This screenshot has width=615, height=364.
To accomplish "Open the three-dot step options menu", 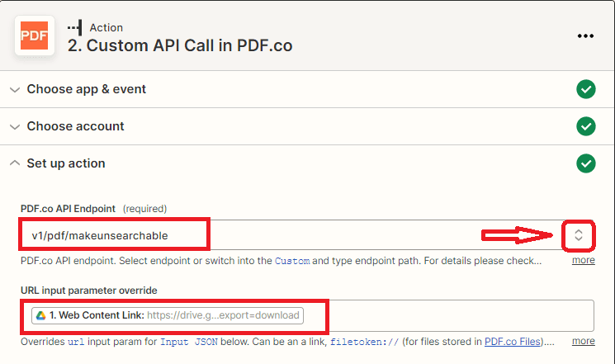I will [x=585, y=36].
